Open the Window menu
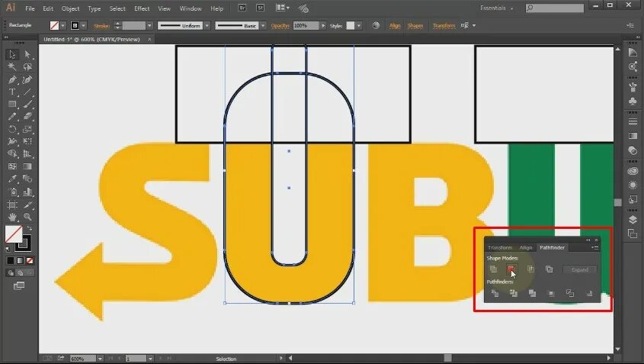The image size is (644, 364). (x=191, y=8)
